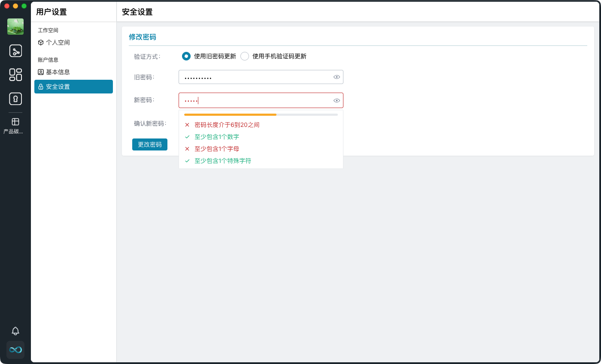Focus the 旧密码 input field
Image resolution: width=601 pixels, height=364 pixels.
[x=255, y=77]
